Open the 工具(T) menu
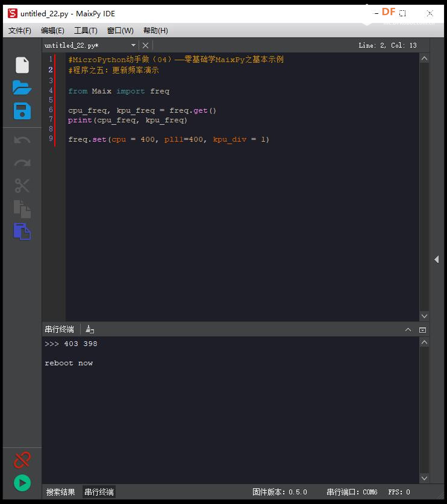This screenshot has width=447, height=504. [x=86, y=31]
